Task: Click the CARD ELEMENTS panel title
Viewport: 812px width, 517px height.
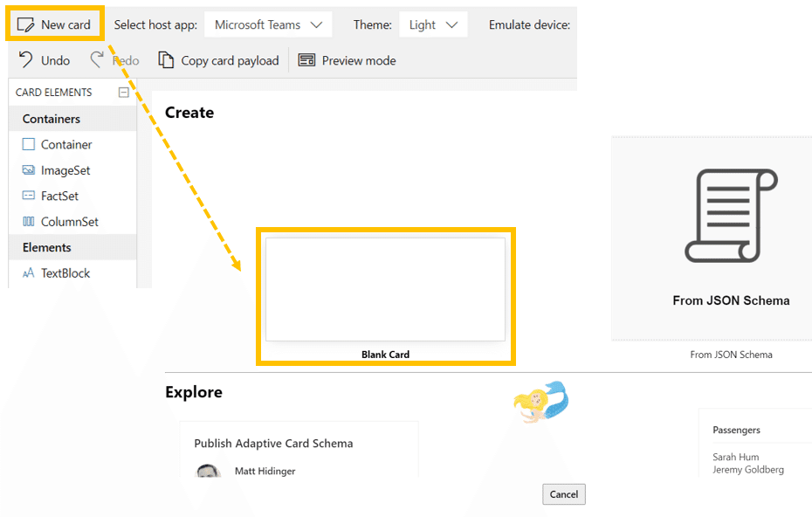Action: click(54, 93)
